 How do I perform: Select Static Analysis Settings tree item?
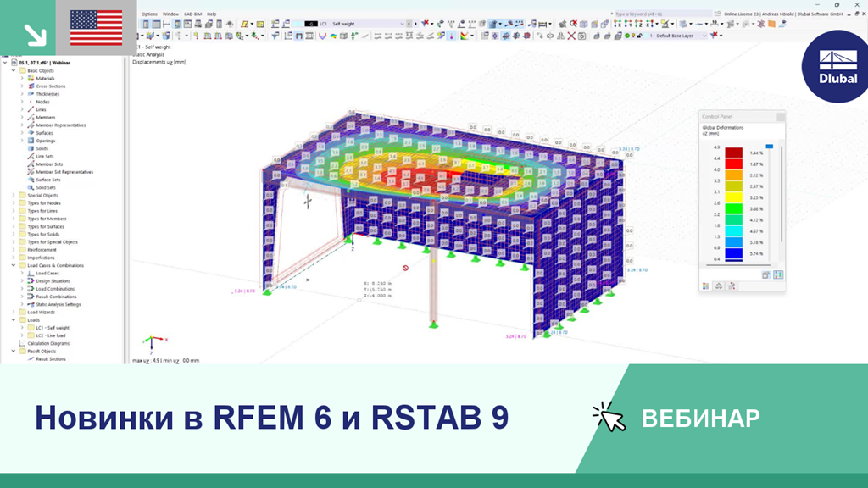[x=58, y=304]
